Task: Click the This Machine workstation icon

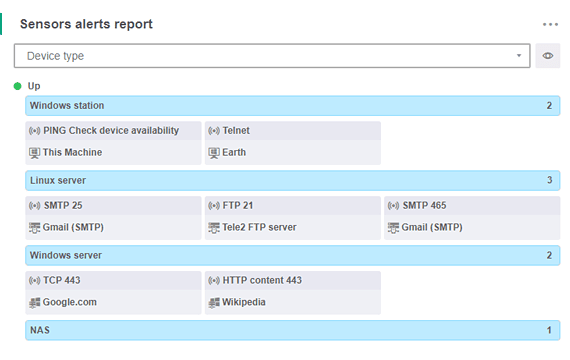Action: [x=35, y=153]
